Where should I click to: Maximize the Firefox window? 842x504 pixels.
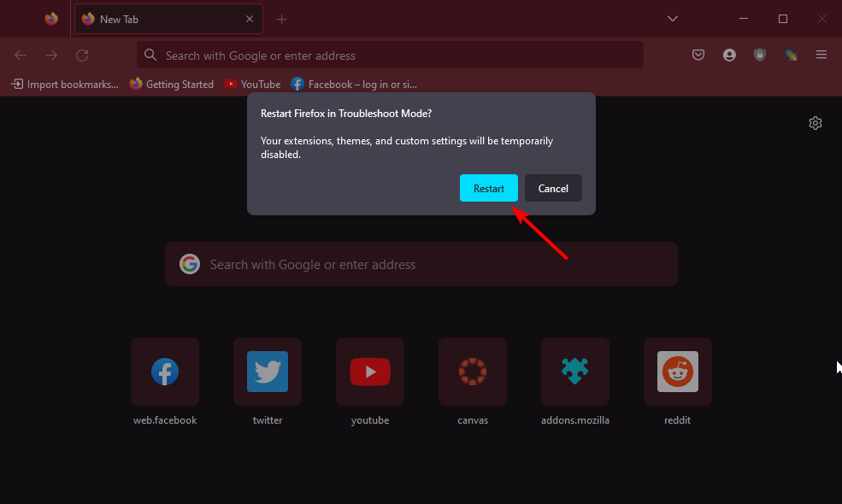pos(783,19)
